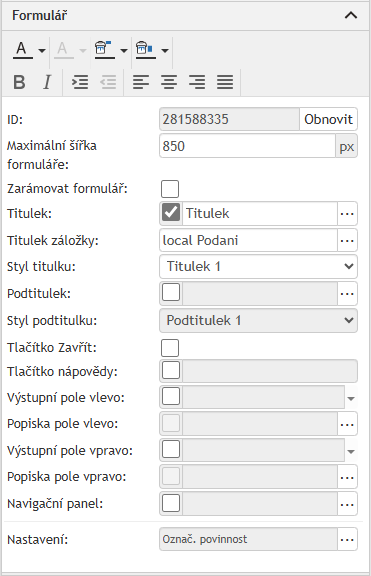This screenshot has height=576, width=371.
Task: Toggle italic formatting
Action: [47, 82]
